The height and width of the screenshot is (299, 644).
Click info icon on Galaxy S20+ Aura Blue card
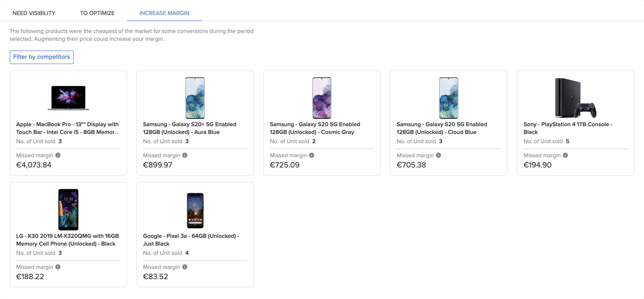pos(185,155)
